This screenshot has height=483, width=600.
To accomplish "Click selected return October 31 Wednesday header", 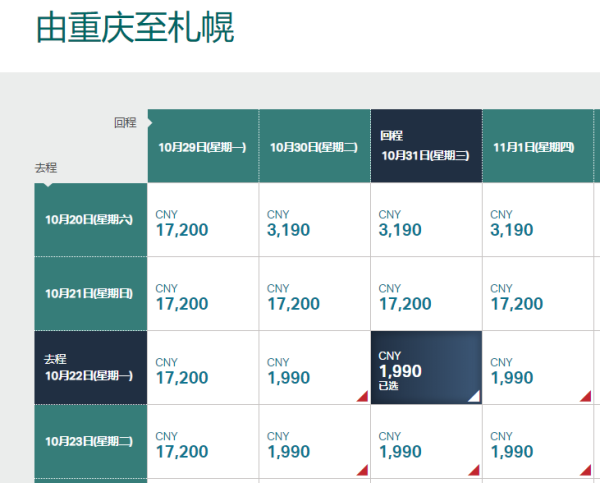I will (426, 146).
